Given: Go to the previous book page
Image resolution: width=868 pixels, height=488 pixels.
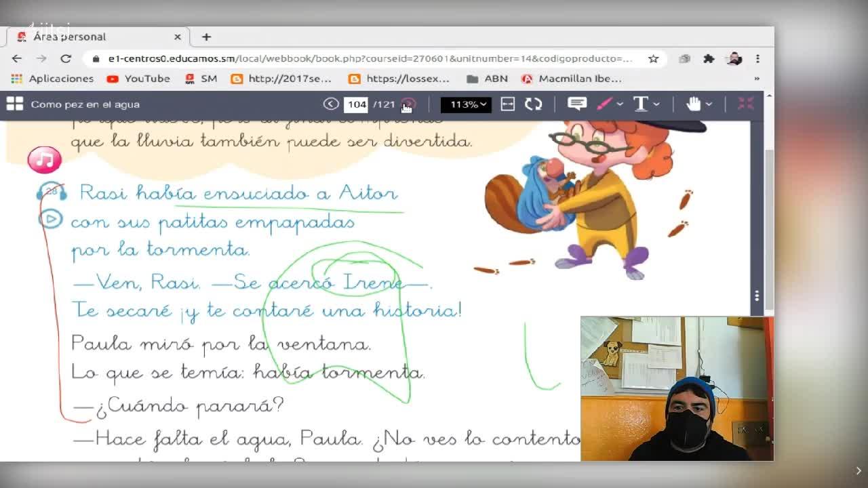Looking at the screenshot, I should tap(330, 104).
